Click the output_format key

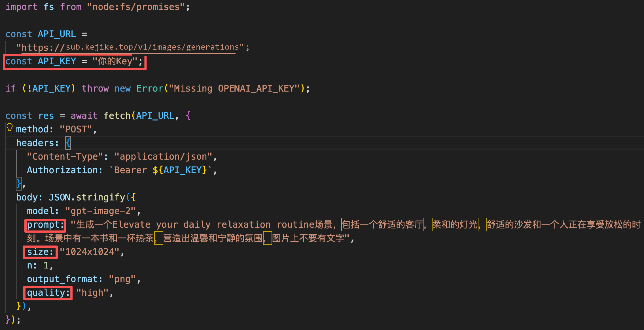(x=62, y=279)
